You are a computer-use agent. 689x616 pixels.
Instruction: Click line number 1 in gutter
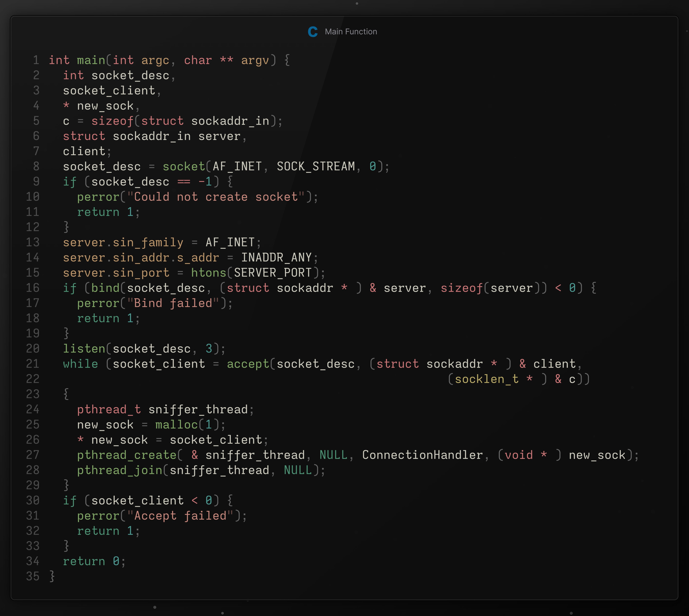(36, 60)
